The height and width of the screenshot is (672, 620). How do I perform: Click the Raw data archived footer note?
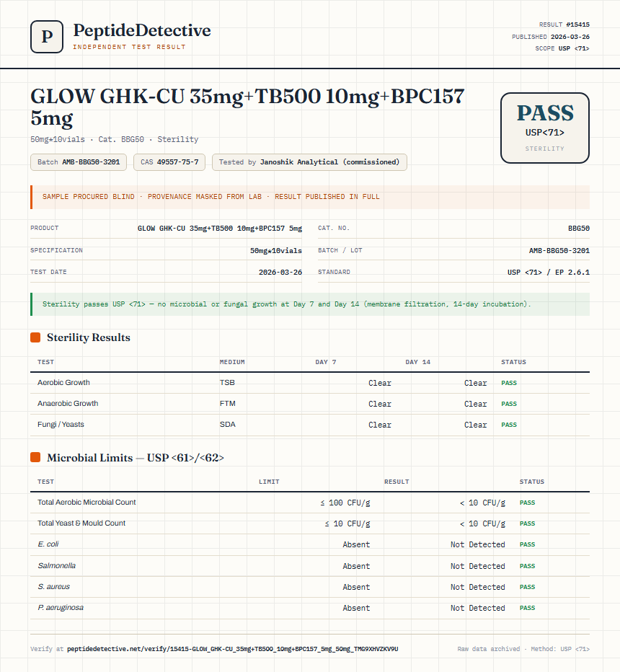pyautogui.click(x=523, y=649)
